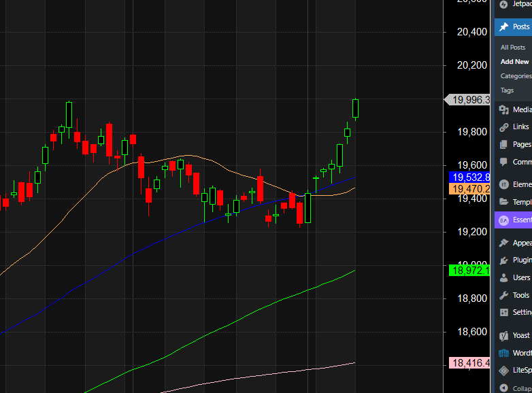This screenshot has height=393, width=532.
Task: Click the Comments speech bubble icon
Action: coord(504,162)
